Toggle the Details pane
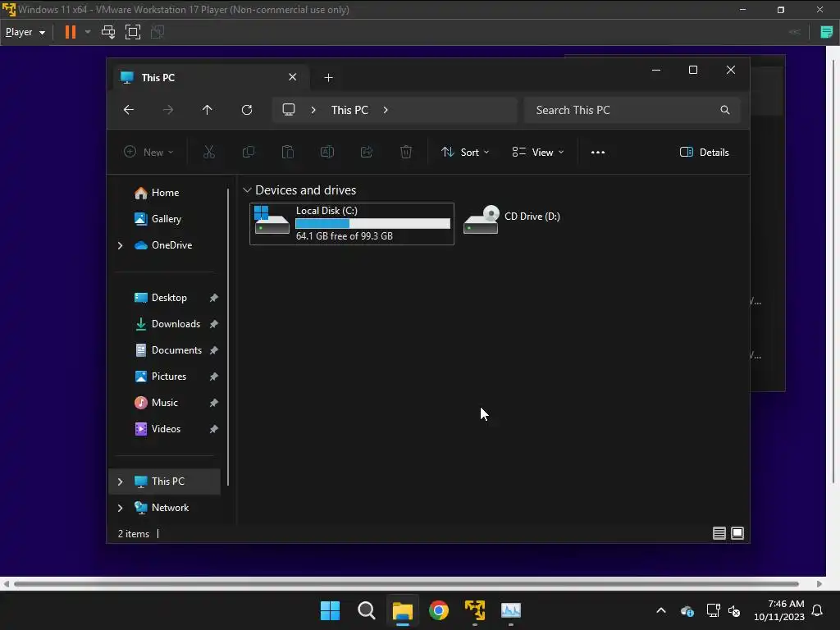This screenshot has width=840, height=630. 704,152
